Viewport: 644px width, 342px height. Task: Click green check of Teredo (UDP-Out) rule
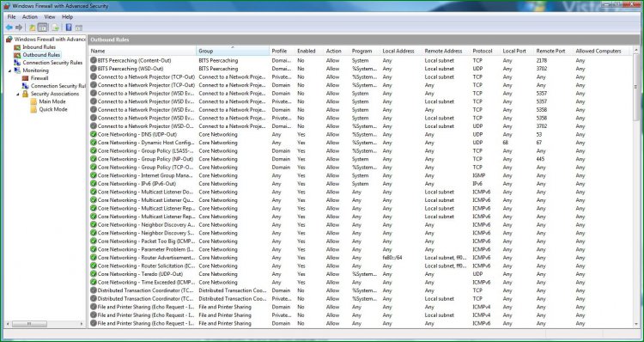point(94,274)
